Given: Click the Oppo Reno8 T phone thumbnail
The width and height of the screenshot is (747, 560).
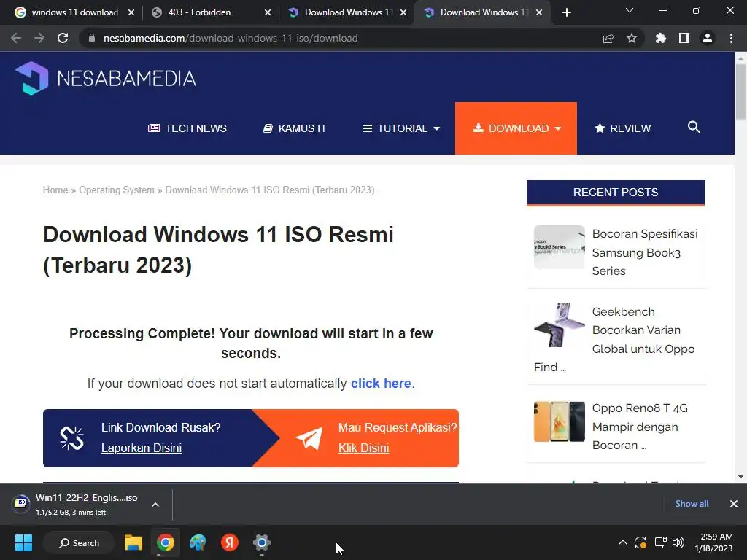Looking at the screenshot, I should 560,421.
